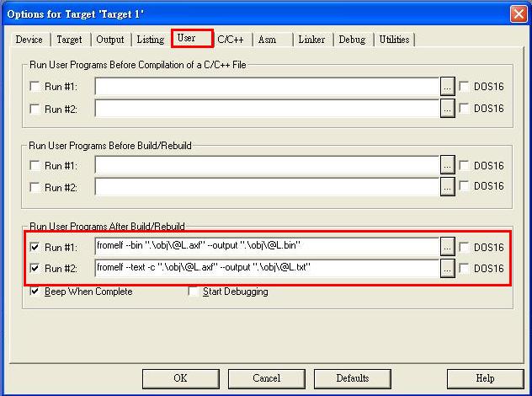The image size is (532, 396).
Task: Switch to the Linker tab
Action: pyautogui.click(x=311, y=40)
